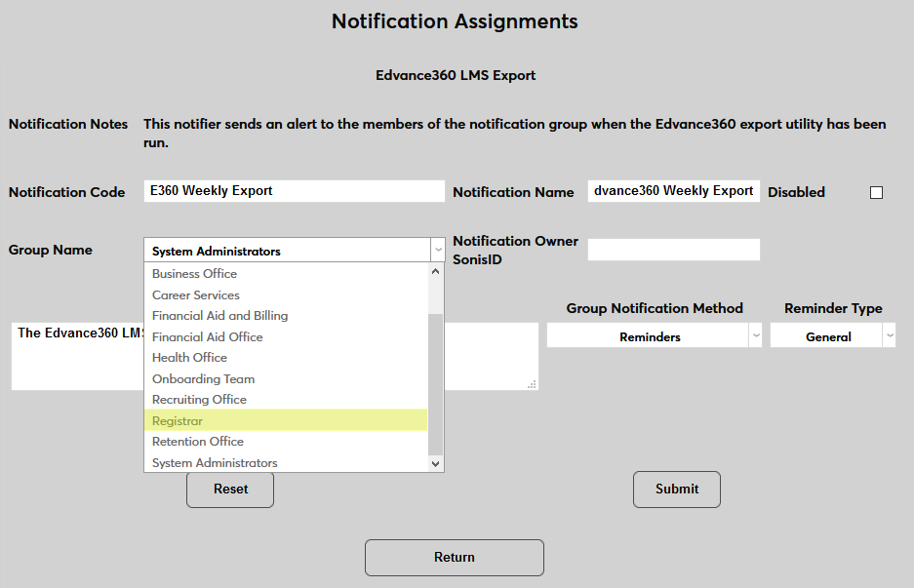This screenshot has height=588, width=914.
Task: Click scroll up arrow in group list
Action: pyautogui.click(x=435, y=271)
